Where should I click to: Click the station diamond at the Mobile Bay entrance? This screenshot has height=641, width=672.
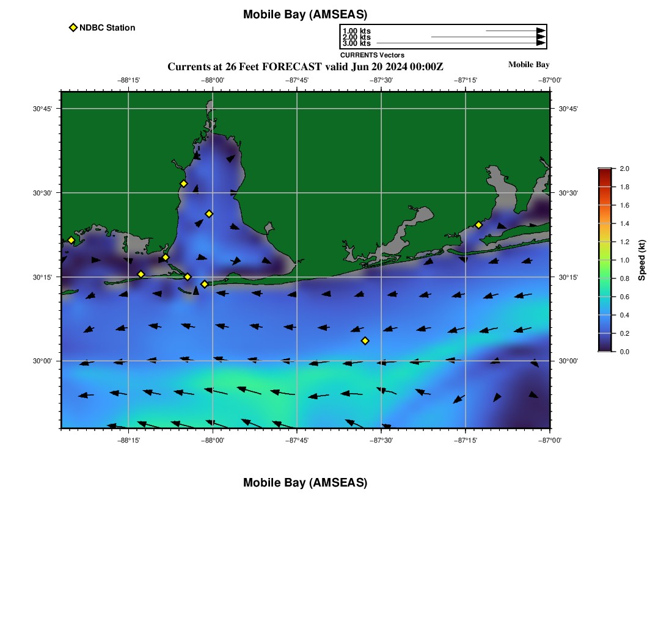tap(205, 284)
